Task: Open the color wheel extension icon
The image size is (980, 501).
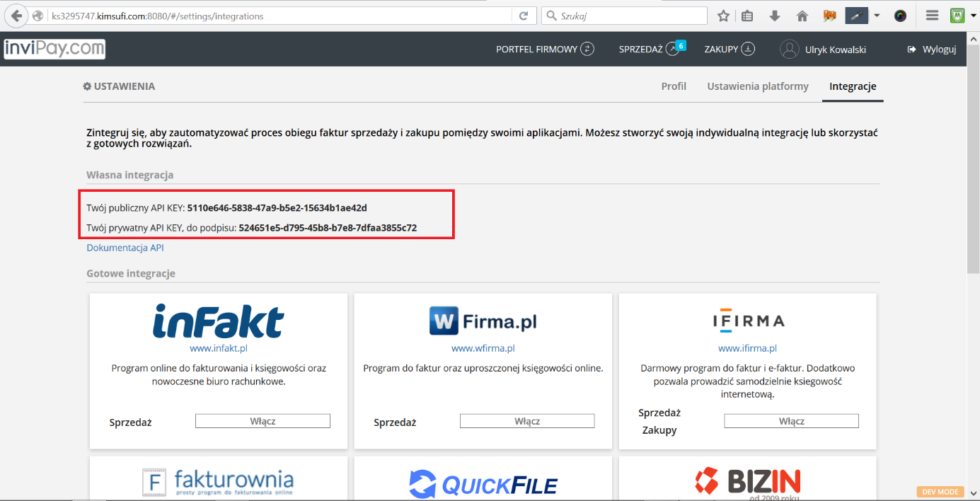Action: click(900, 16)
